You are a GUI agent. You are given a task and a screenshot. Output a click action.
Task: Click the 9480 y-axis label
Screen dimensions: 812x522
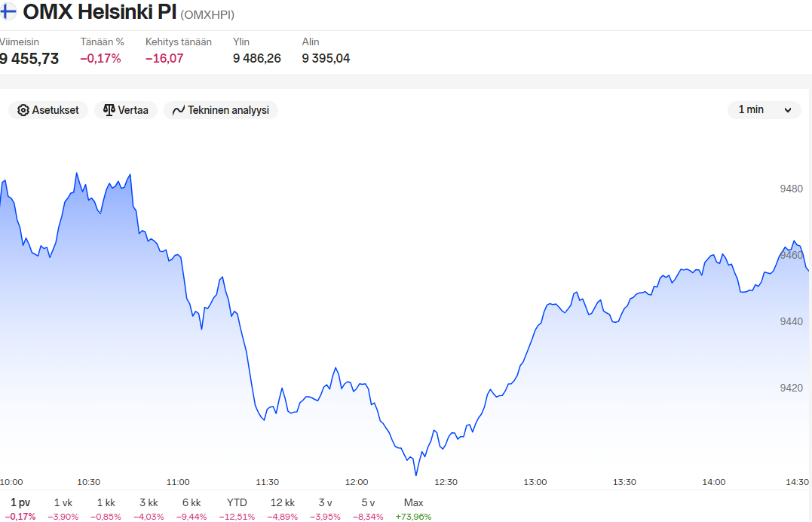[x=792, y=189]
